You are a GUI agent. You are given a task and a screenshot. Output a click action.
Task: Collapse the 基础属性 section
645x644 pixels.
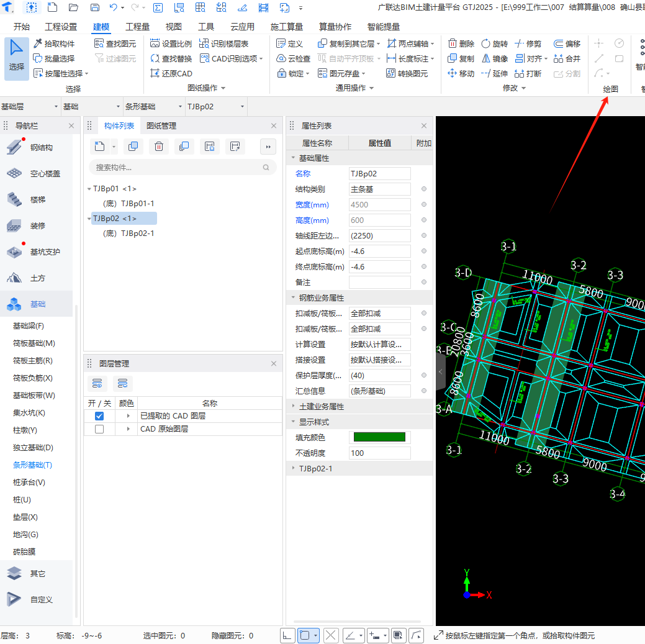293,158
